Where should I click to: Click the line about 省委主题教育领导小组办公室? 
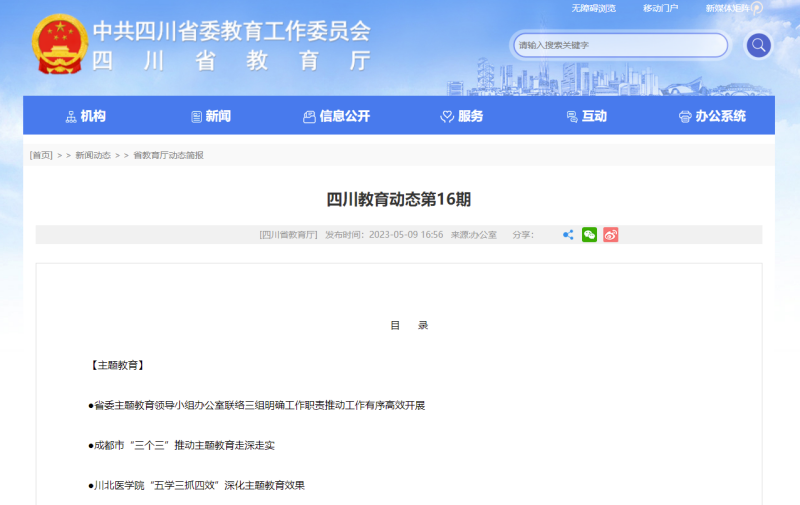point(257,406)
